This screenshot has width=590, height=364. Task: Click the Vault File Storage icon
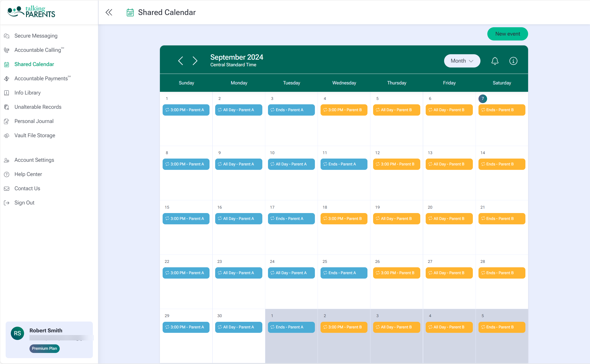pos(7,136)
